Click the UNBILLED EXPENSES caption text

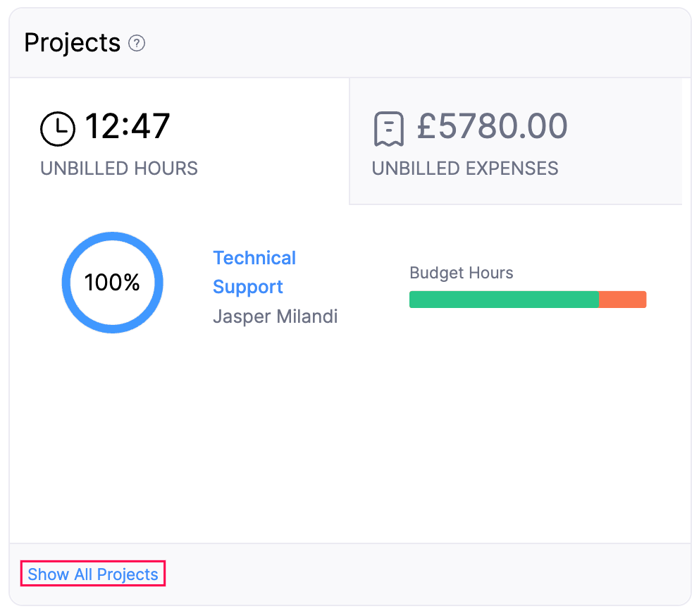click(x=465, y=168)
